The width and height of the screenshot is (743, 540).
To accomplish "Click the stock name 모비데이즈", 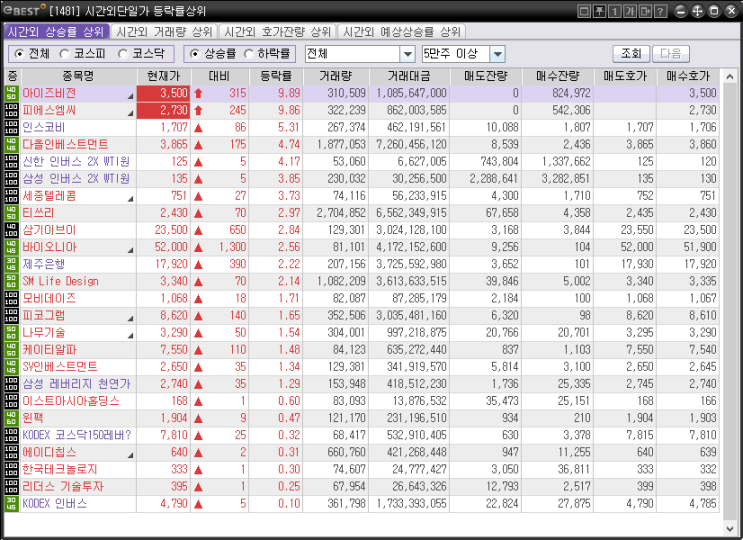I will (x=49, y=298).
